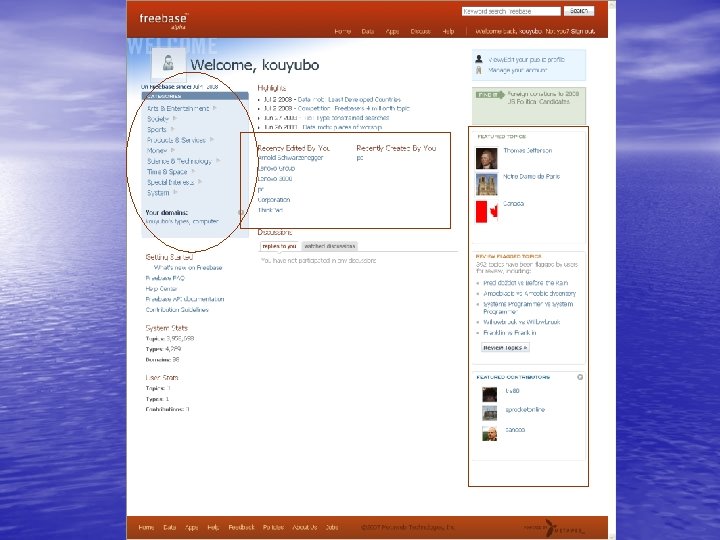720x540 pixels.
Task: Open Manage your account link
Action: coord(517,70)
